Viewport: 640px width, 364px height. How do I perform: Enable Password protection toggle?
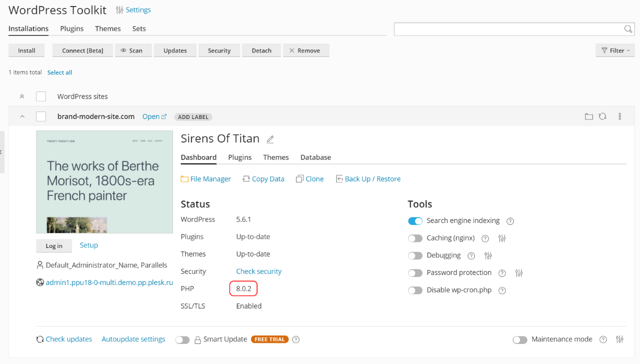pyautogui.click(x=415, y=273)
